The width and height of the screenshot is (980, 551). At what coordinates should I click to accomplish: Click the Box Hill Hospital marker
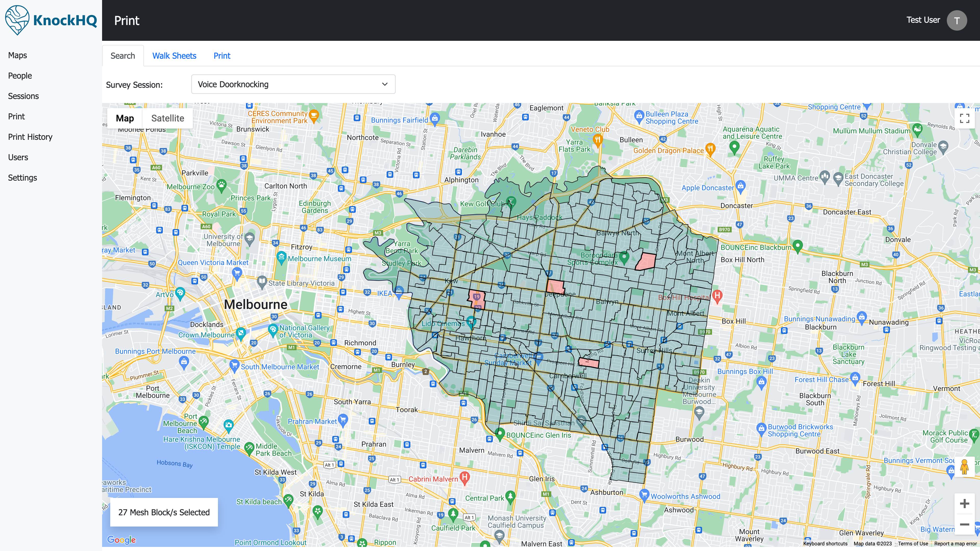[x=717, y=295]
